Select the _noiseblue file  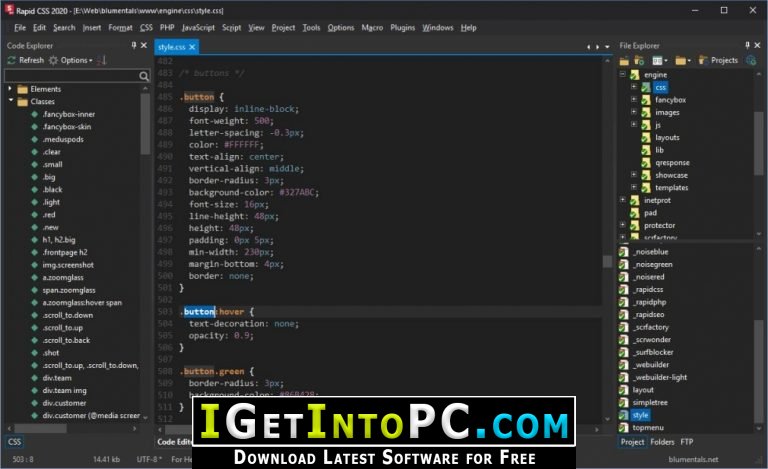[650, 252]
